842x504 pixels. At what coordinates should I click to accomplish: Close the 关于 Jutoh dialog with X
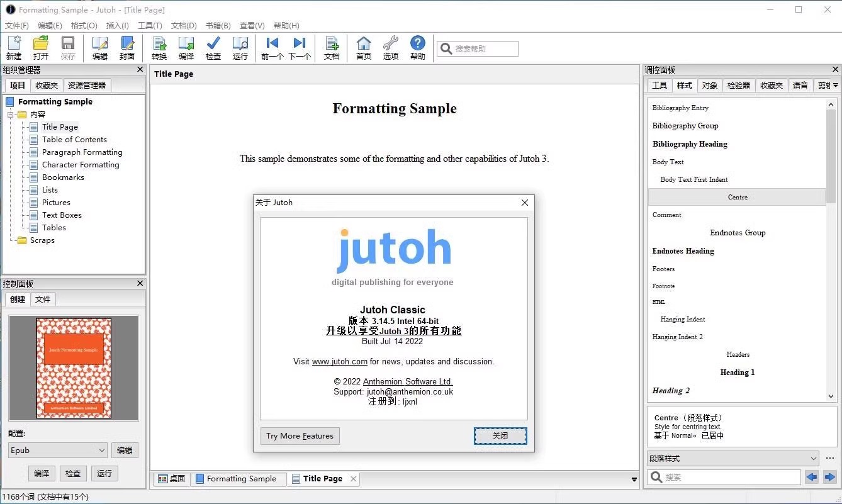click(x=525, y=203)
